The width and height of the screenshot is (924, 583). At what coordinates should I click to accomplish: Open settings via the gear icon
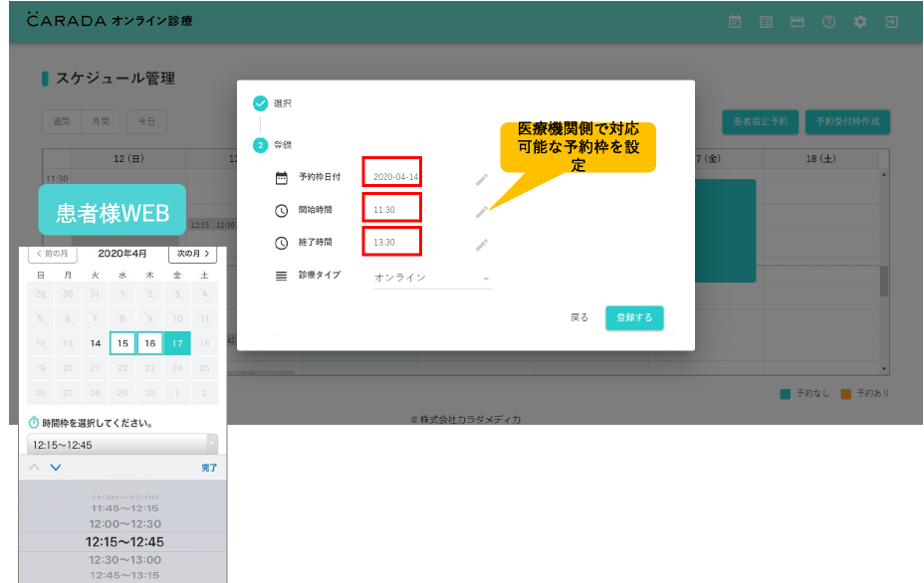click(860, 22)
